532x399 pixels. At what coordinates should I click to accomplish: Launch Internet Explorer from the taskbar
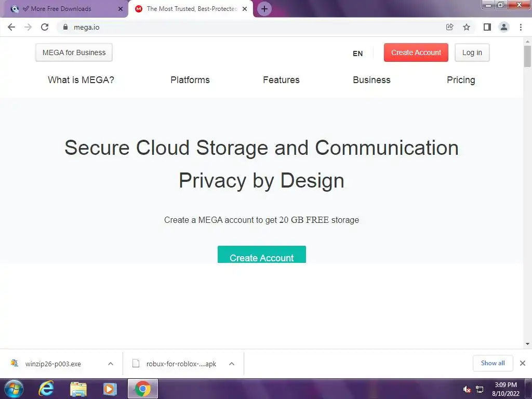(x=46, y=389)
